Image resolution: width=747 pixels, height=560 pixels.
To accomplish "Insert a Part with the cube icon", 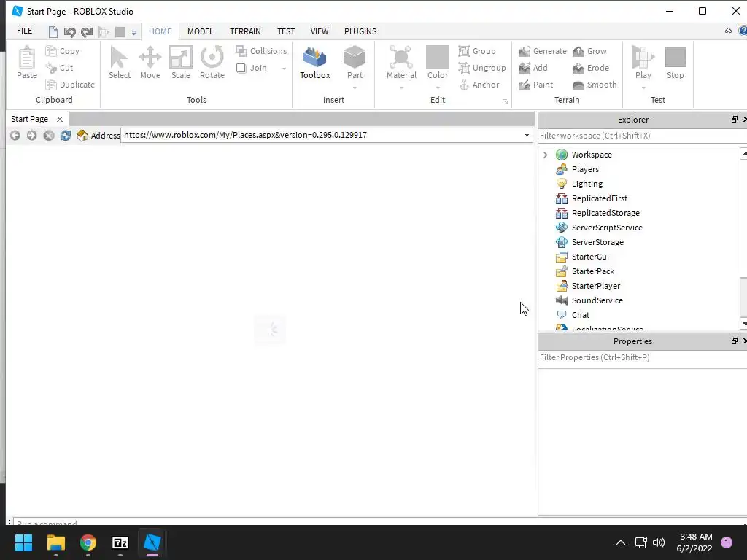I will tap(355, 58).
